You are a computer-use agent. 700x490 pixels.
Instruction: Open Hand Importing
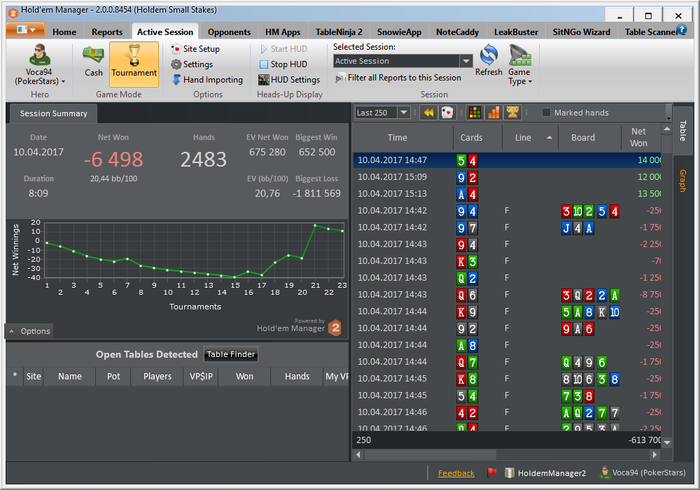208,80
